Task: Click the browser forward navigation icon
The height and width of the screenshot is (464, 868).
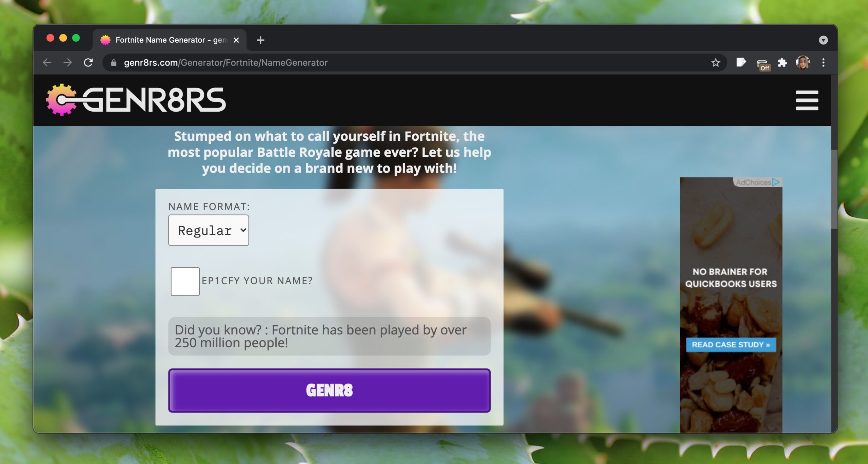Action: tap(67, 63)
